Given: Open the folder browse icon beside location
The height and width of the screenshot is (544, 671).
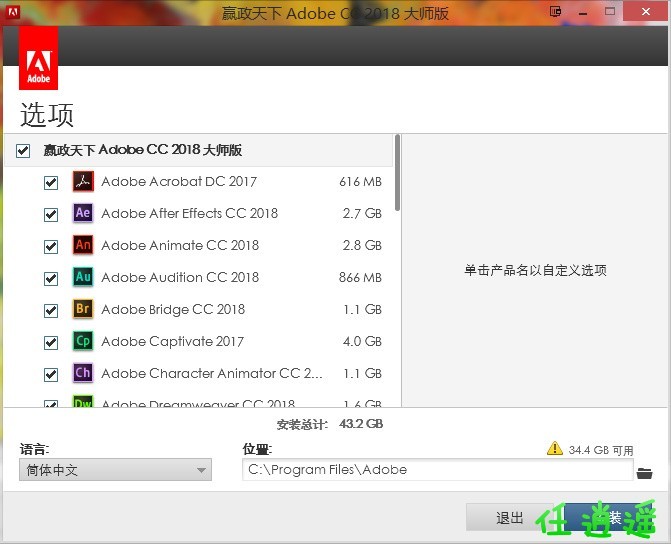Looking at the screenshot, I should (644, 473).
